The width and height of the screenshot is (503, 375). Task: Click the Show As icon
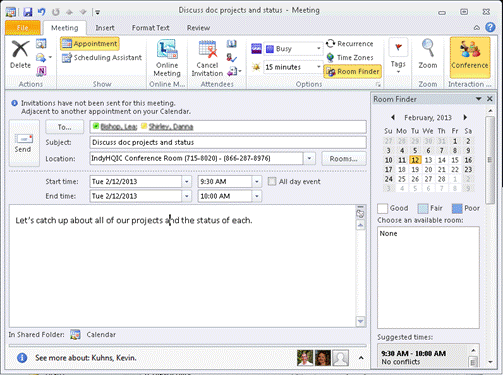[x=256, y=49]
